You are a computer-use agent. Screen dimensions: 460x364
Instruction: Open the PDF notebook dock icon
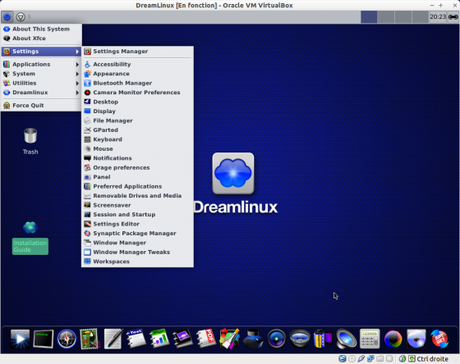pyautogui.click(x=206, y=339)
